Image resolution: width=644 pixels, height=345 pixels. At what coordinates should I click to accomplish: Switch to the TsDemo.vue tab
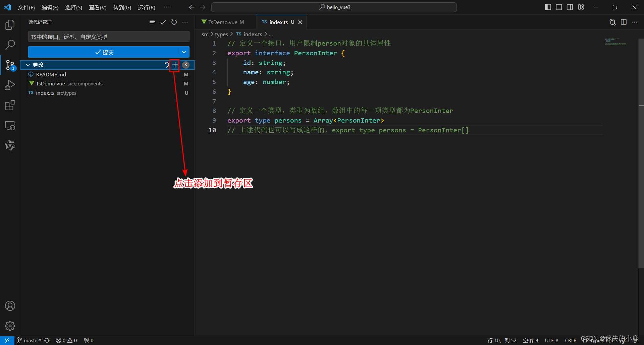(223, 22)
